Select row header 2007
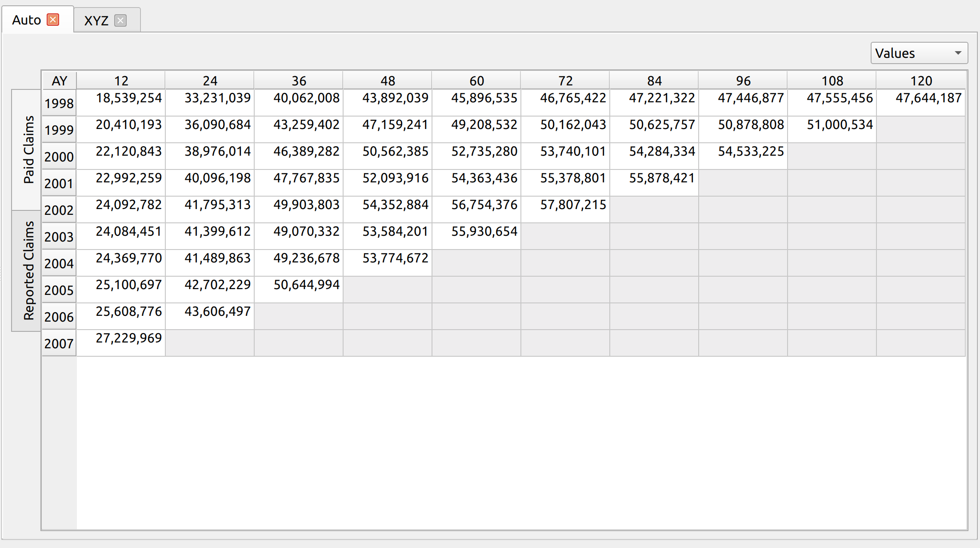 (x=59, y=343)
